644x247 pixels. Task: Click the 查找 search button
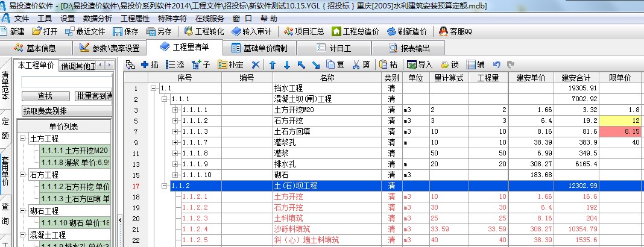(x=45, y=96)
